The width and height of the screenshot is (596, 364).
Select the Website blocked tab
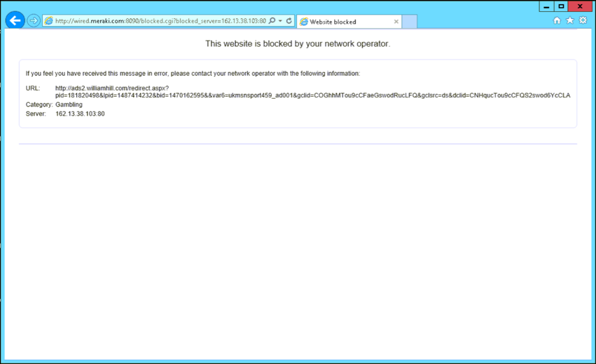[x=349, y=22]
